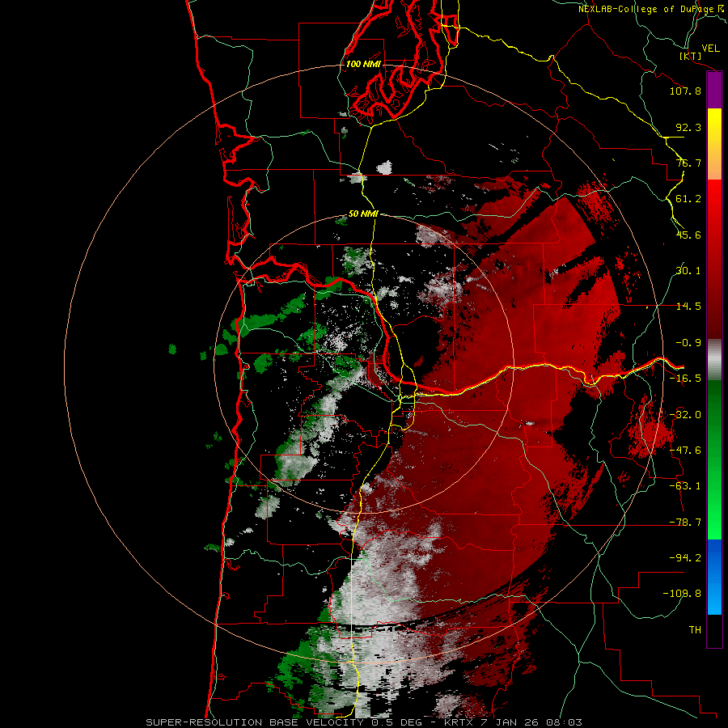This screenshot has height=728, width=728.
Task: Select the 45.6 legend value
Action: tap(688, 235)
